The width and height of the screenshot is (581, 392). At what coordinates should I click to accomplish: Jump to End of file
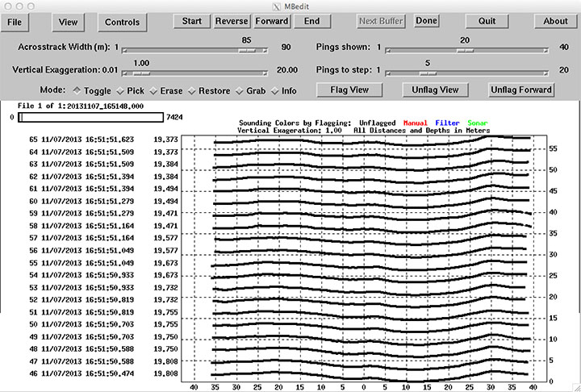click(x=311, y=21)
